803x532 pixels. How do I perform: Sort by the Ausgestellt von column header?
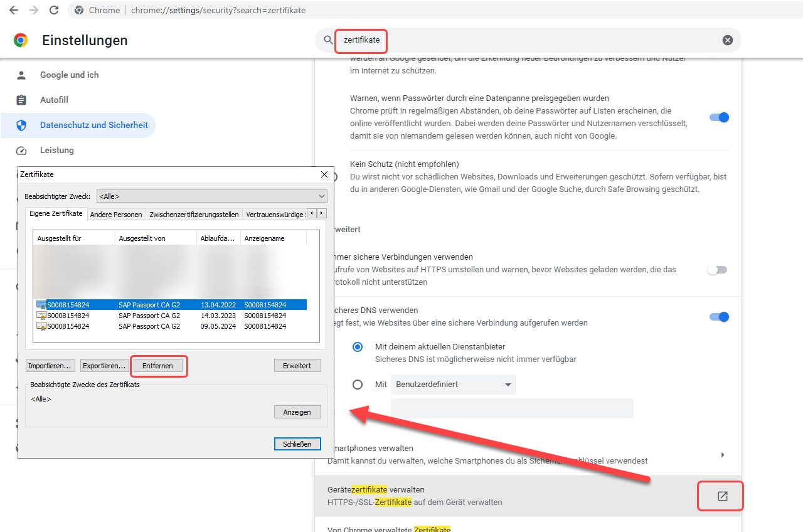pos(156,238)
